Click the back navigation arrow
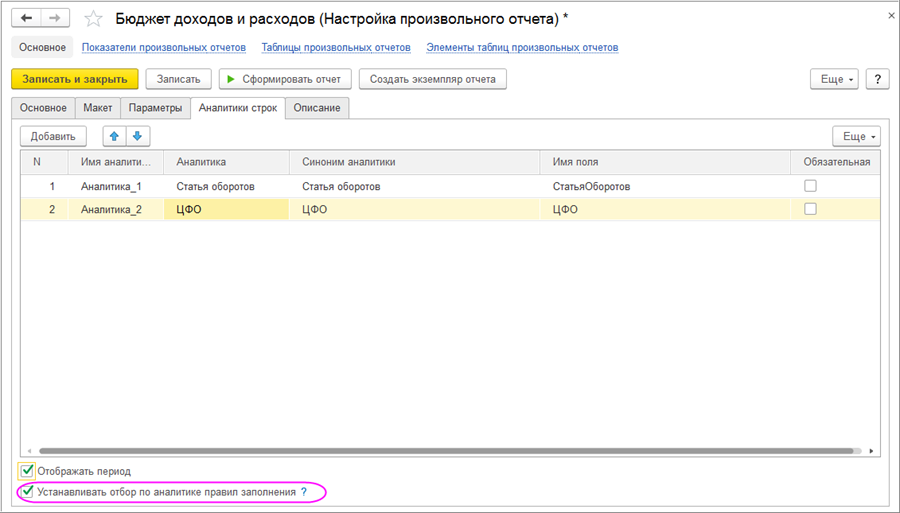This screenshot has height=513, width=900. pyautogui.click(x=27, y=19)
